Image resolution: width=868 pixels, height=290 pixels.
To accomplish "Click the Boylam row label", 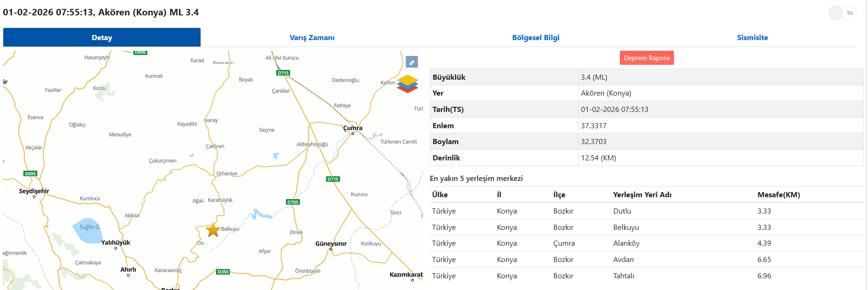I will (445, 142).
